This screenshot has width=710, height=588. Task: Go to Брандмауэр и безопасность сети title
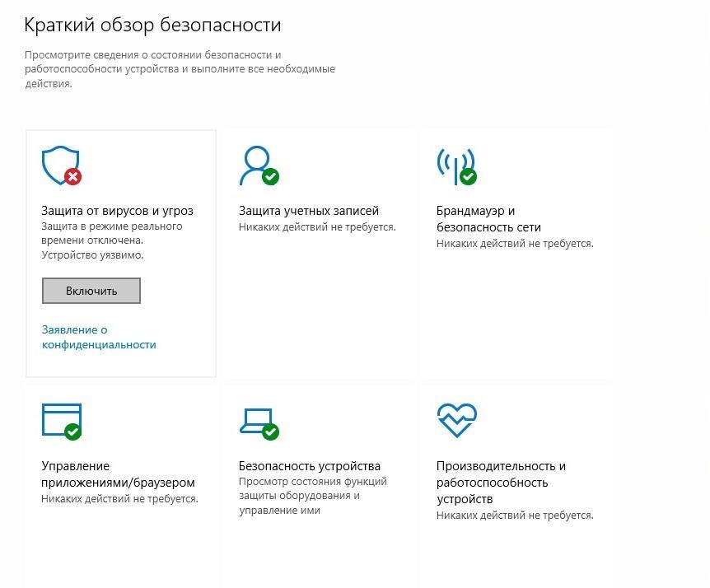pyautogui.click(x=488, y=218)
